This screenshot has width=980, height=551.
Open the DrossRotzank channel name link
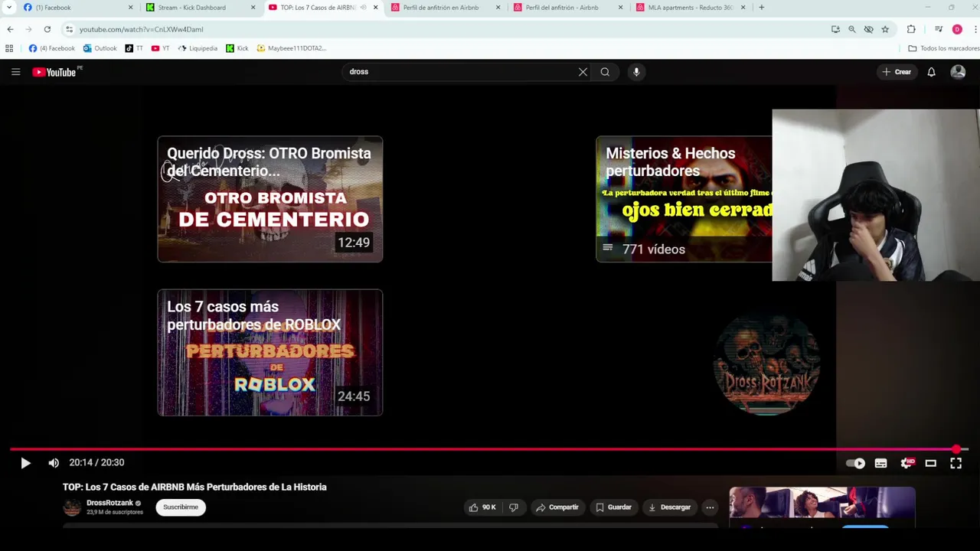click(x=109, y=503)
